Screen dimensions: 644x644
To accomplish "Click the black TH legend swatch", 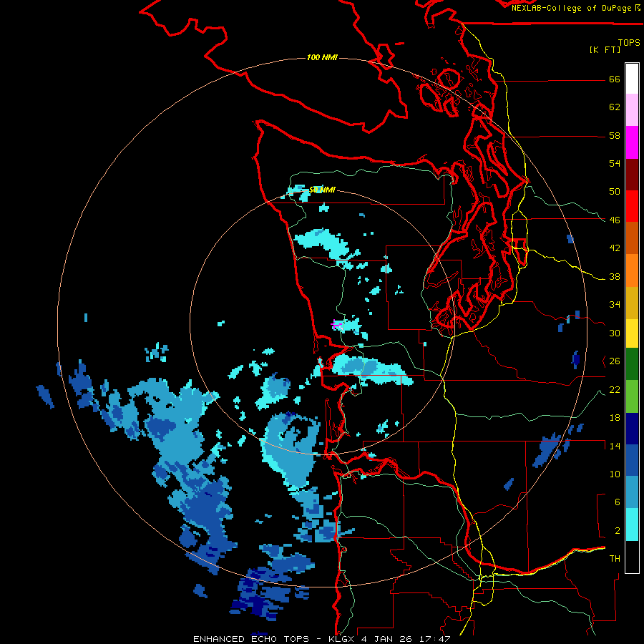I will [632, 557].
